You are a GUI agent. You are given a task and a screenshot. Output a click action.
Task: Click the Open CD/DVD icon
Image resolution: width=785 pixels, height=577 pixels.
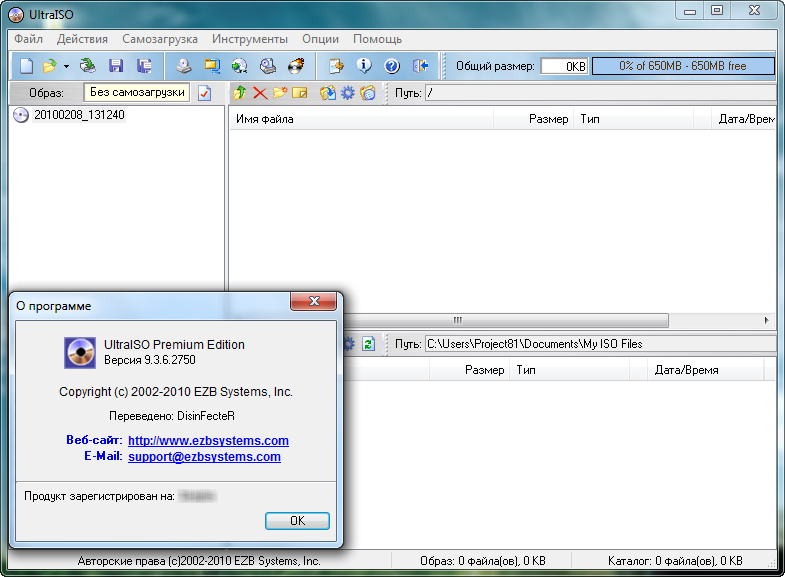tap(88, 66)
